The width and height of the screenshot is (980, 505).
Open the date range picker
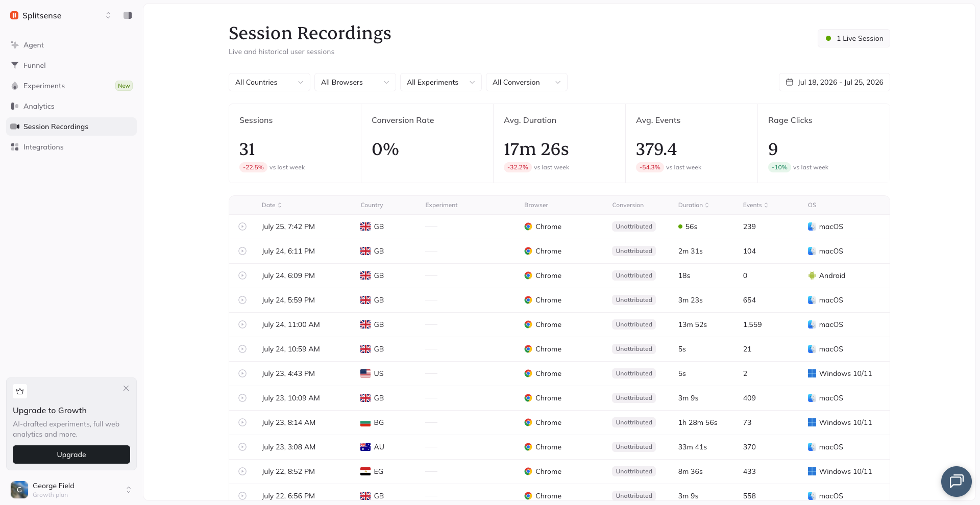[x=835, y=82]
